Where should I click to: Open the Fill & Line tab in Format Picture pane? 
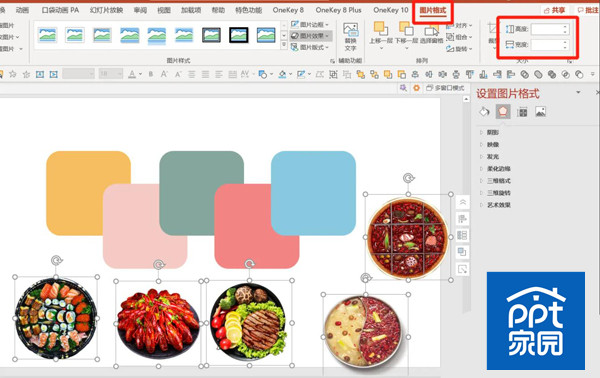[484, 112]
